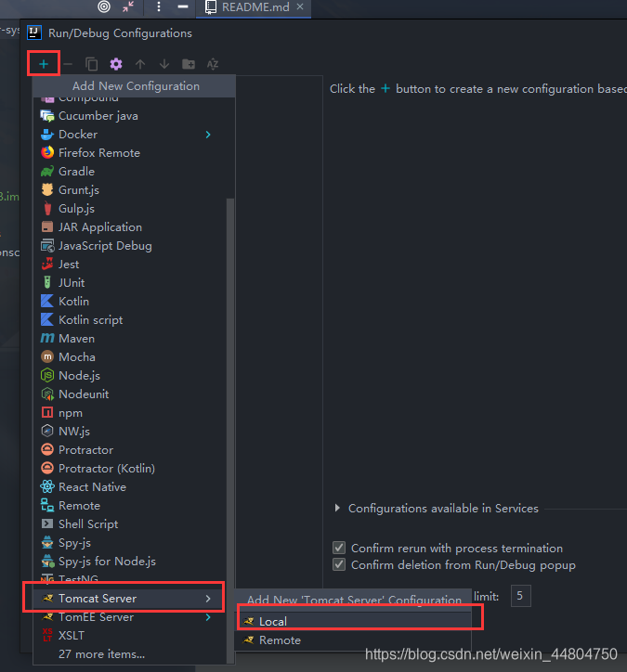Screen dimensions: 627x672
Task: Click the JUnit icon
Action: (x=47, y=282)
